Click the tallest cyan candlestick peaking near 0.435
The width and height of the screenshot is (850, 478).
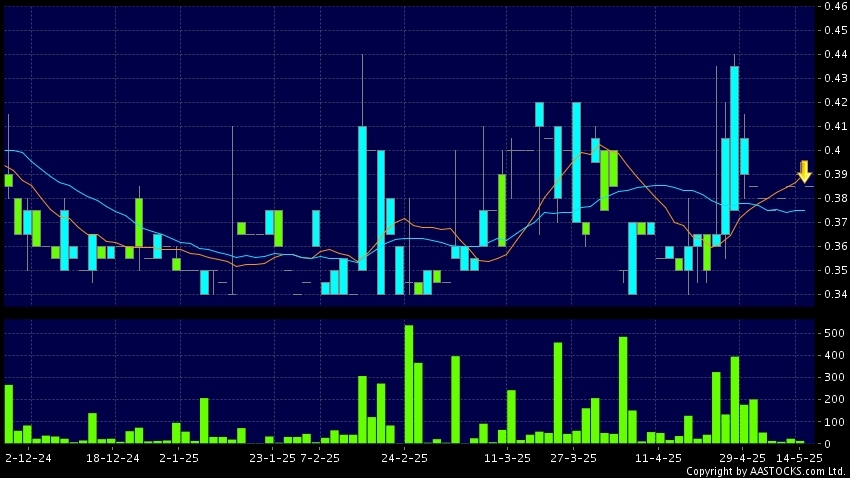735,138
